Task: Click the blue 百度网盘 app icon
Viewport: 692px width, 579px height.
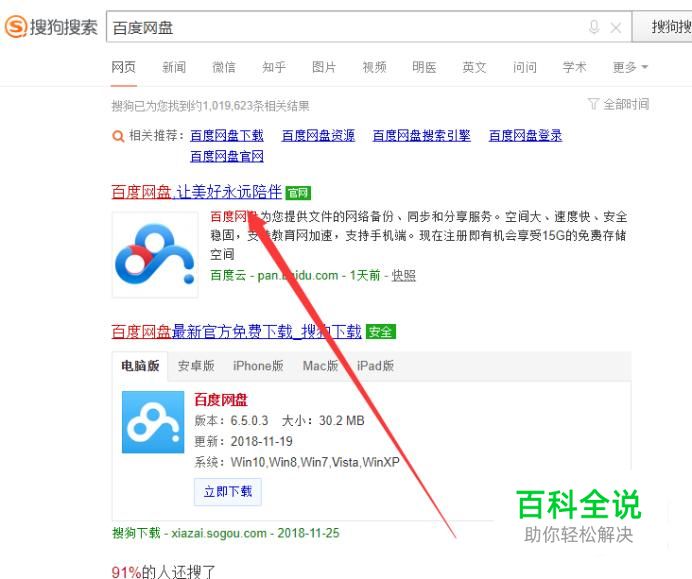Action: (153, 422)
